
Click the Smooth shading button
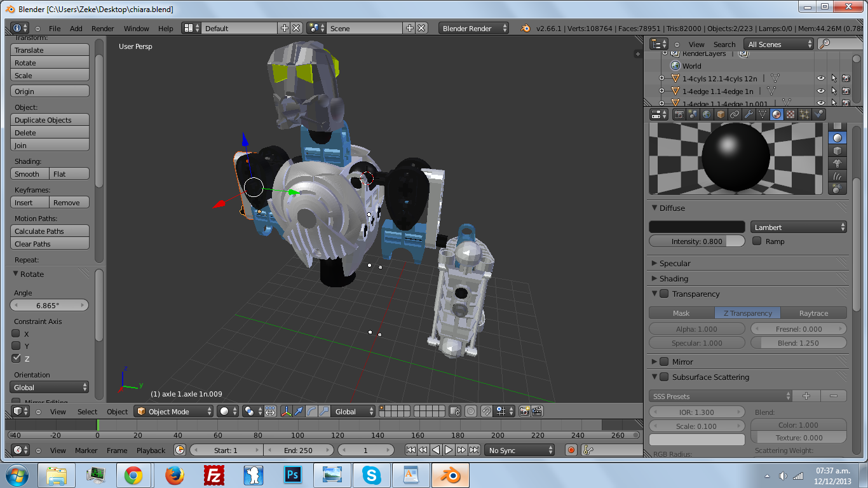[x=29, y=173]
